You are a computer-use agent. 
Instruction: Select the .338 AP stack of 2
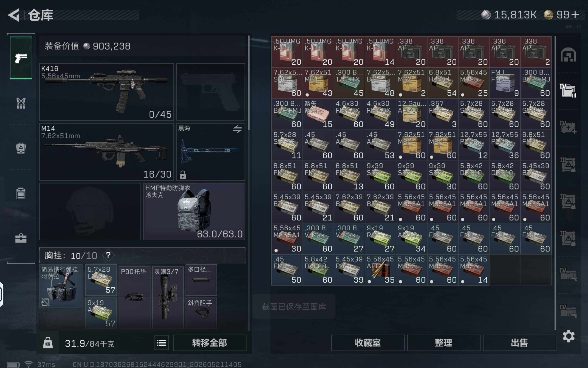coord(536,52)
